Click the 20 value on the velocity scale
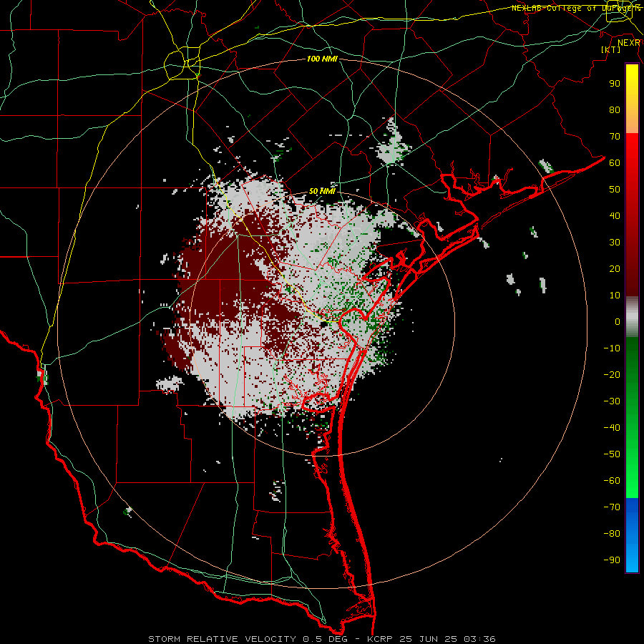This screenshot has width=644, height=644. tap(615, 268)
